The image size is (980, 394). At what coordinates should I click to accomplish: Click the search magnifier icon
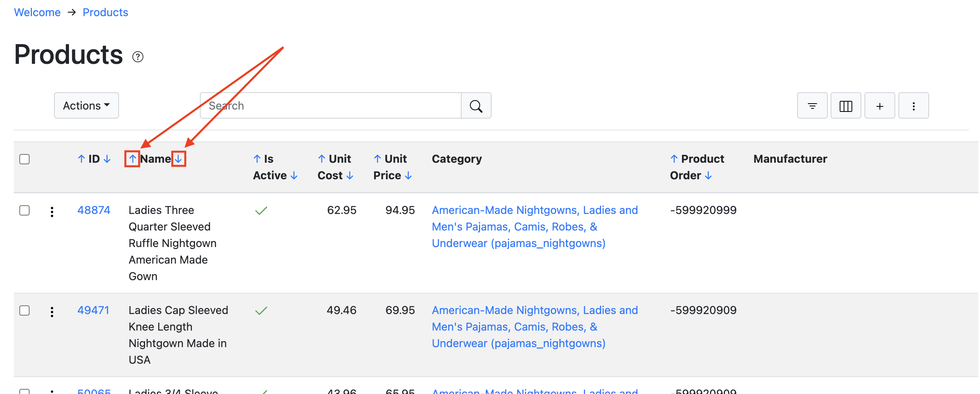(476, 106)
